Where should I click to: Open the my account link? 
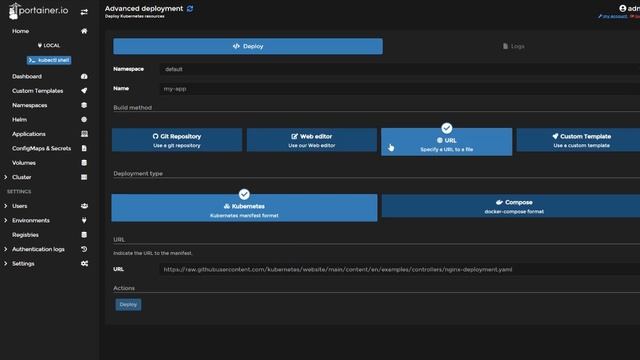click(x=612, y=16)
